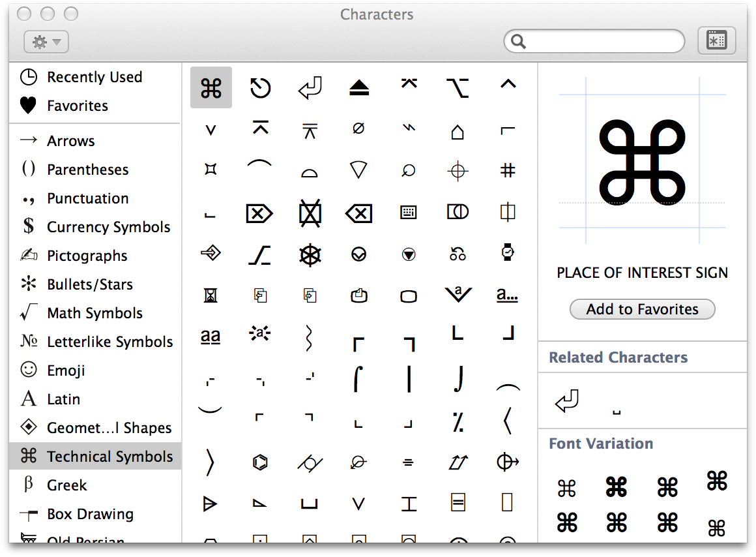Click the watch symbol character
The height and width of the screenshot is (557, 756).
click(507, 254)
